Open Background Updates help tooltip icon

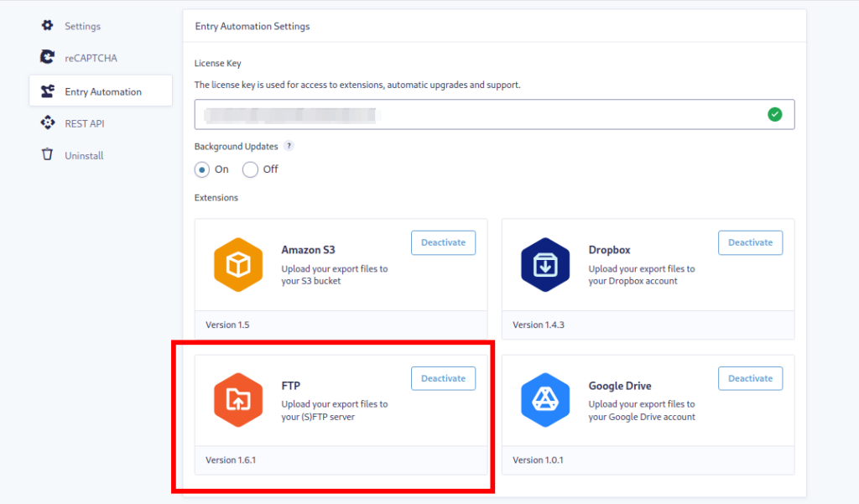tap(289, 146)
